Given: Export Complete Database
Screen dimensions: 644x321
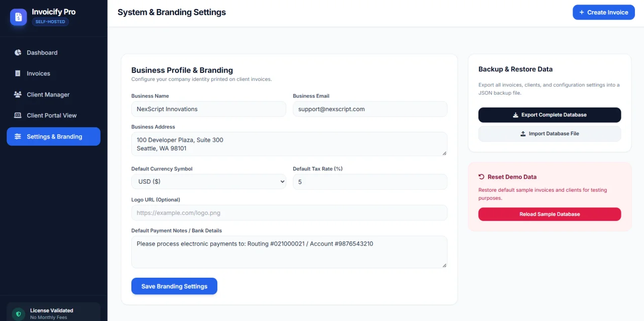Looking at the screenshot, I should click(549, 115).
